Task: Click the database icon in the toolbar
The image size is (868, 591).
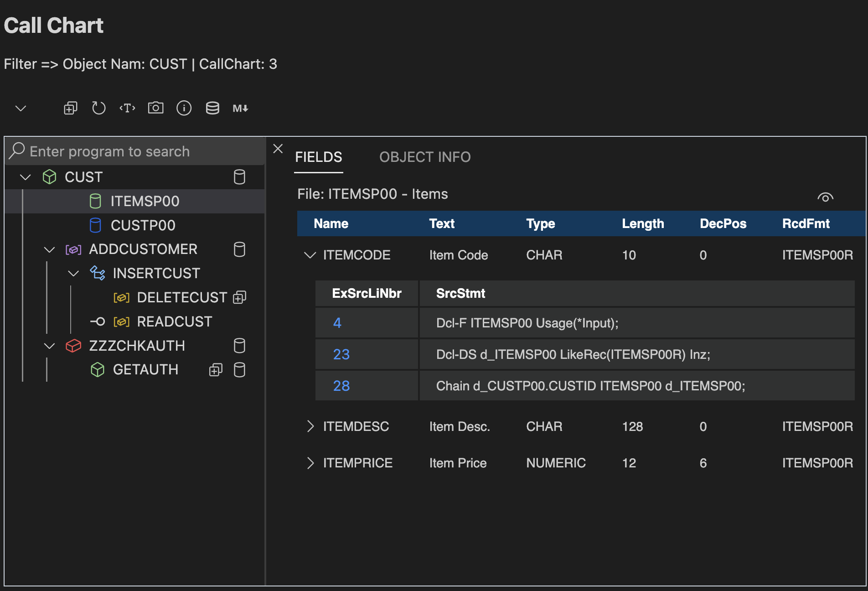Action: tap(212, 108)
